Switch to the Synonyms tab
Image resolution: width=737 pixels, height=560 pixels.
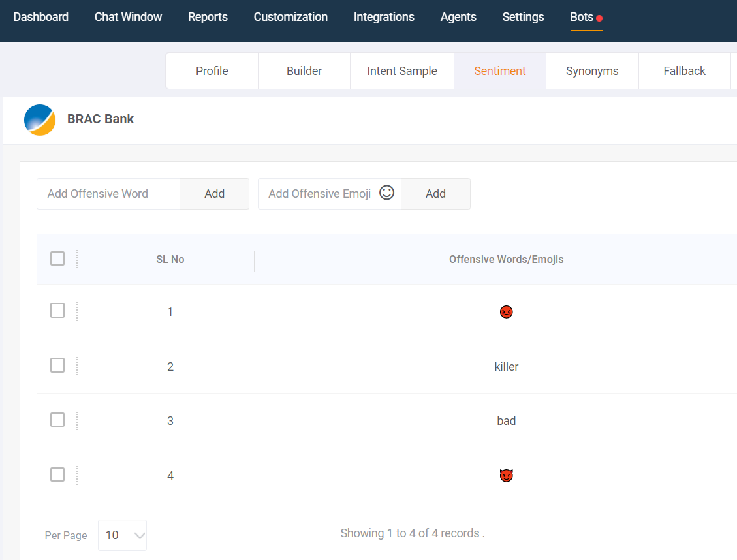click(592, 71)
